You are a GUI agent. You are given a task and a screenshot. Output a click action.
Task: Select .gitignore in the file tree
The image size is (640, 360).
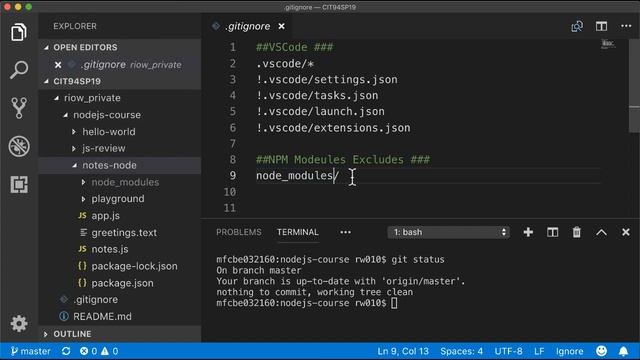pos(96,300)
